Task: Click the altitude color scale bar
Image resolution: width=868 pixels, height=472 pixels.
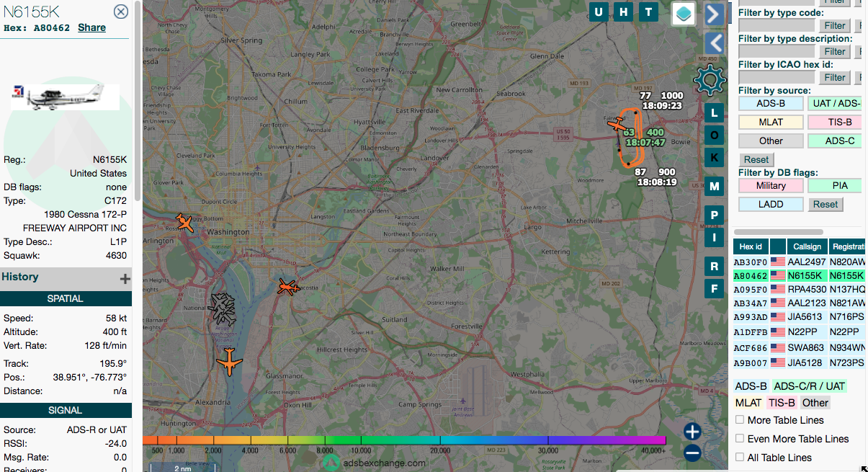Action: [x=404, y=440]
